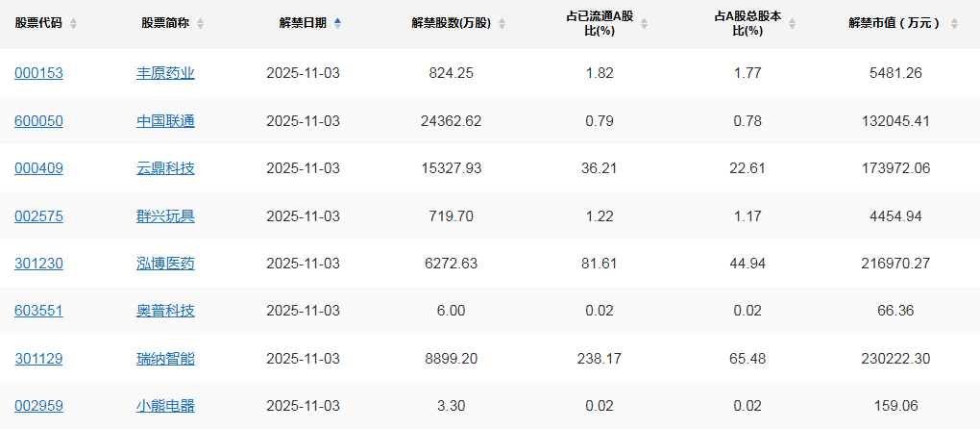Open stock code 000153 link
The image size is (980, 429).
(38, 73)
